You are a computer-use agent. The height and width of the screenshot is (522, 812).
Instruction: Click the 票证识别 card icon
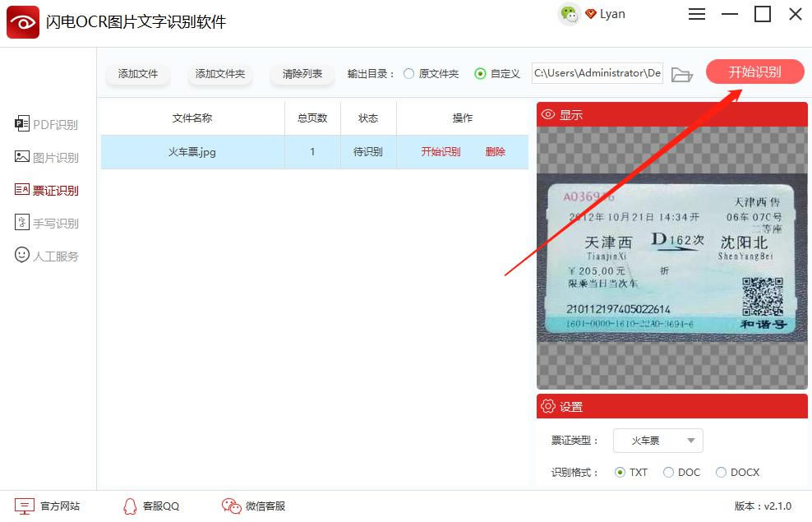tap(21, 190)
